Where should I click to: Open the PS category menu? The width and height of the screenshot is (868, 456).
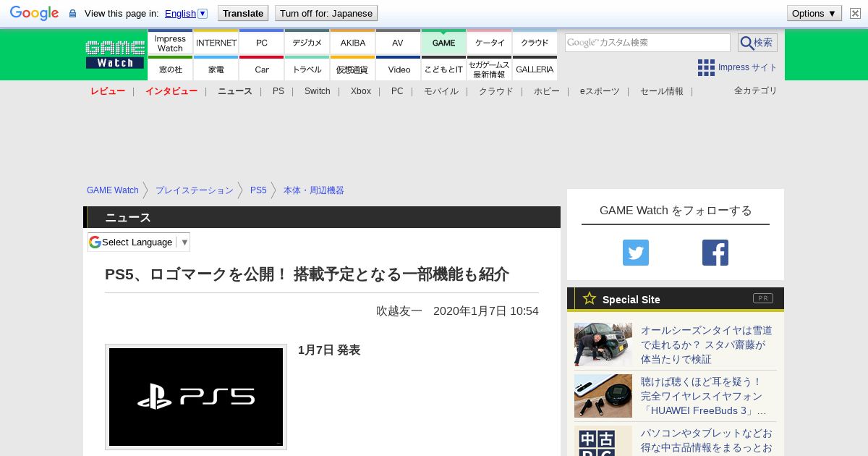(278, 91)
